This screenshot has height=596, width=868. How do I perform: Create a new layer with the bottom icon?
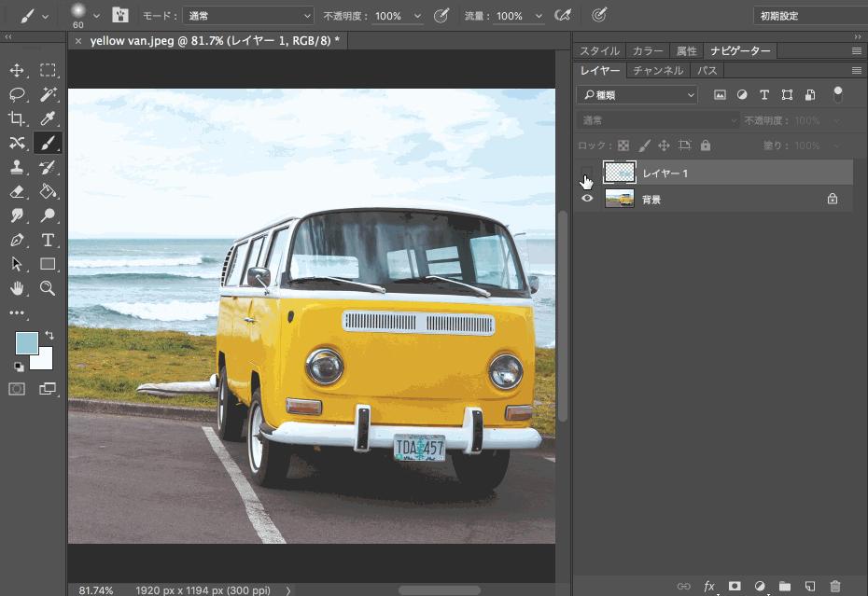click(x=810, y=586)
